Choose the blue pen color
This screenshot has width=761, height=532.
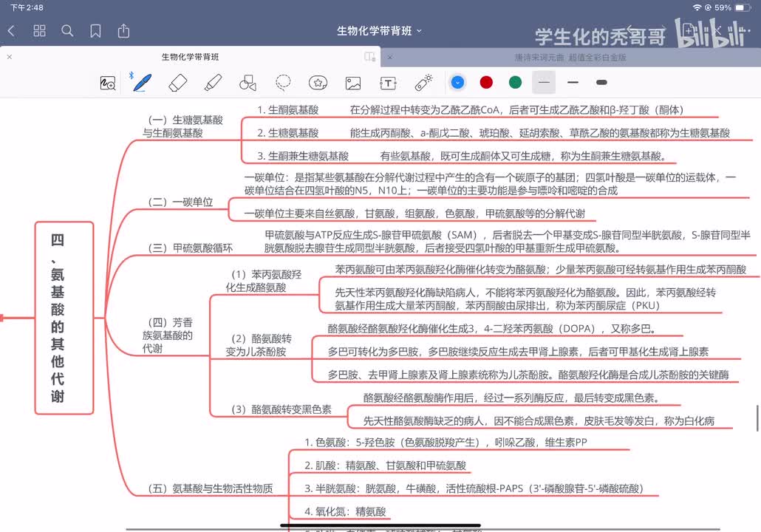pyautogui.click(x=457, y=83)
